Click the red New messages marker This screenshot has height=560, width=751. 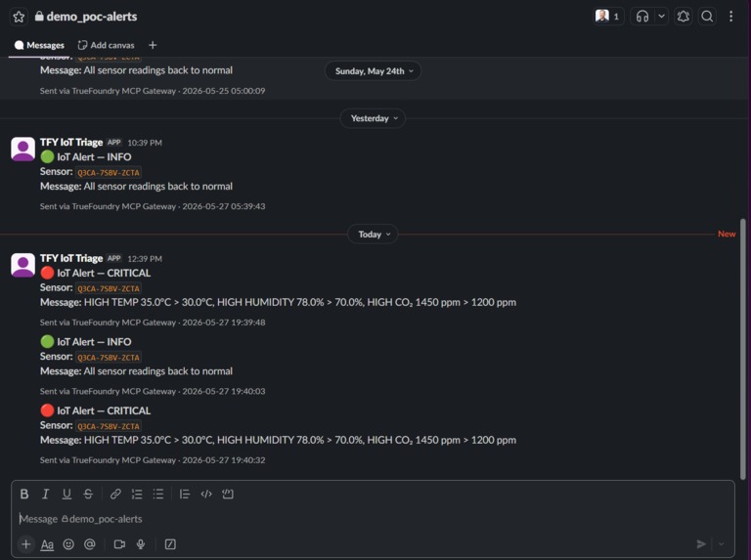click(727, 234)
